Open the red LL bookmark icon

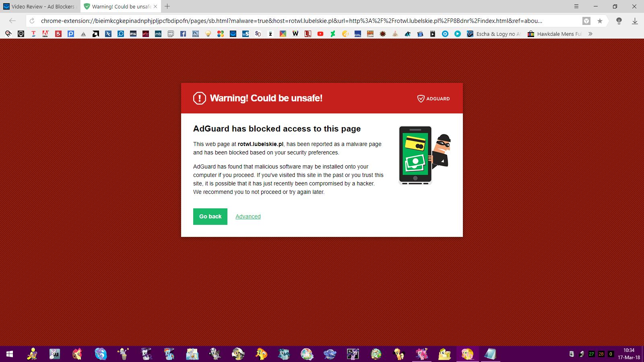click(308, 34)
